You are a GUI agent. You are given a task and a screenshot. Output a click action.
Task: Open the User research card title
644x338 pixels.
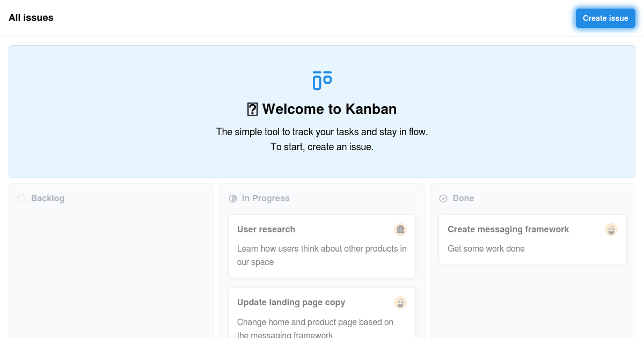[266, 229]
